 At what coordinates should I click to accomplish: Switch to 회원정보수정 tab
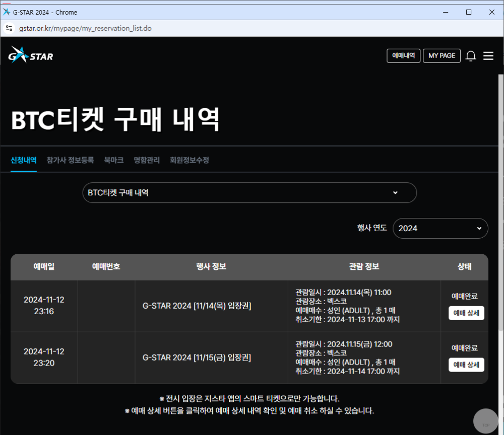tap(190, 160)
